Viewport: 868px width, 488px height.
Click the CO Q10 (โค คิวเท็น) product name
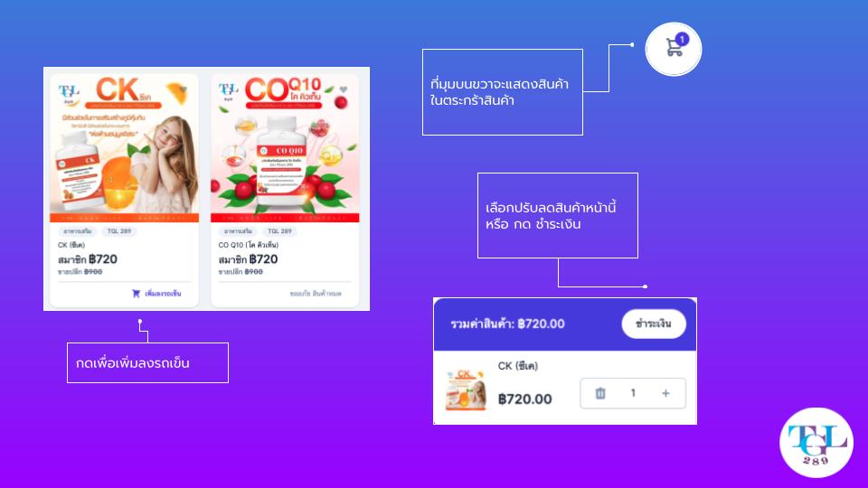point(248,245)
